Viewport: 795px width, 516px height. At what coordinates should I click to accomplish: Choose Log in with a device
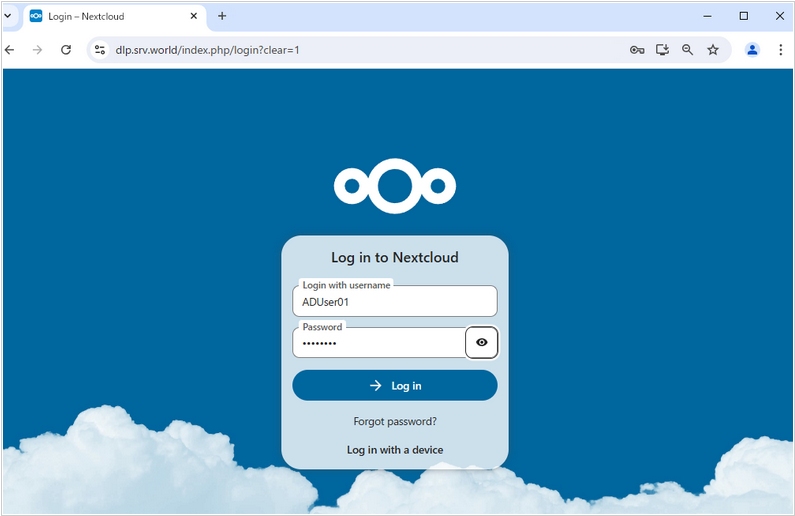click(x=395, y=450)
